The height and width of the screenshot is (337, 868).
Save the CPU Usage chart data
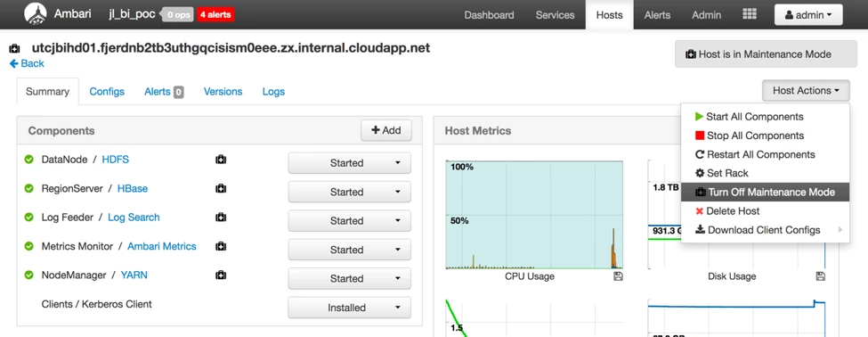point(618,276)
